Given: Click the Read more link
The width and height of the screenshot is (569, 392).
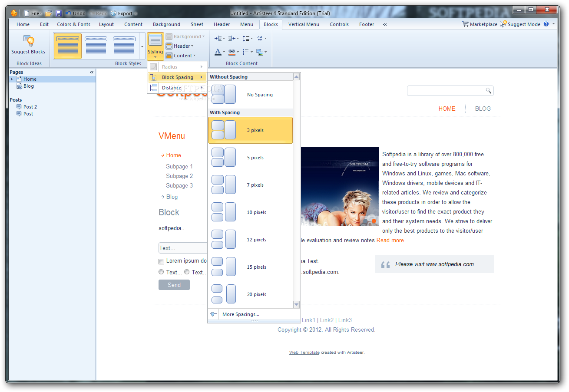Looking at the screenshot, I should [390, 240].
